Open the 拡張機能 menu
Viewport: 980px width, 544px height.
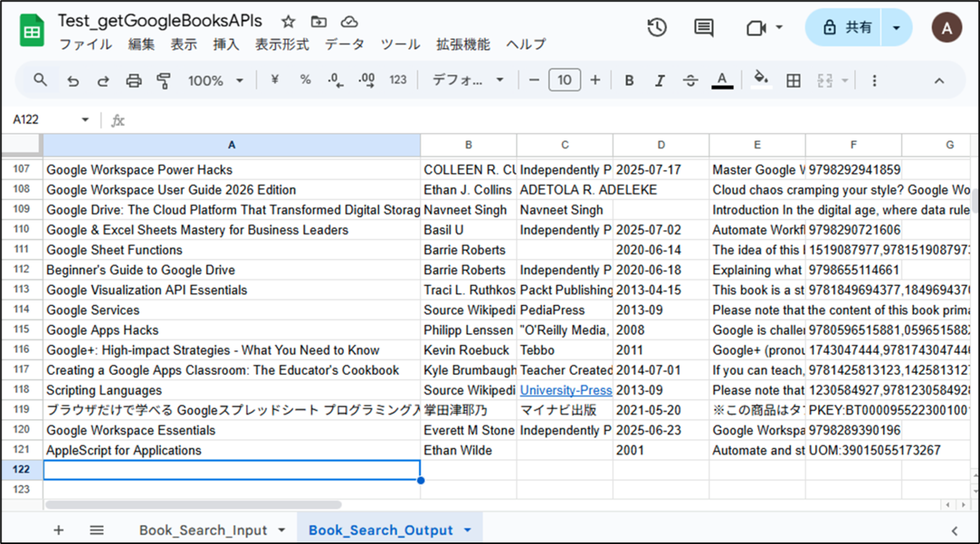click(463, 45)
